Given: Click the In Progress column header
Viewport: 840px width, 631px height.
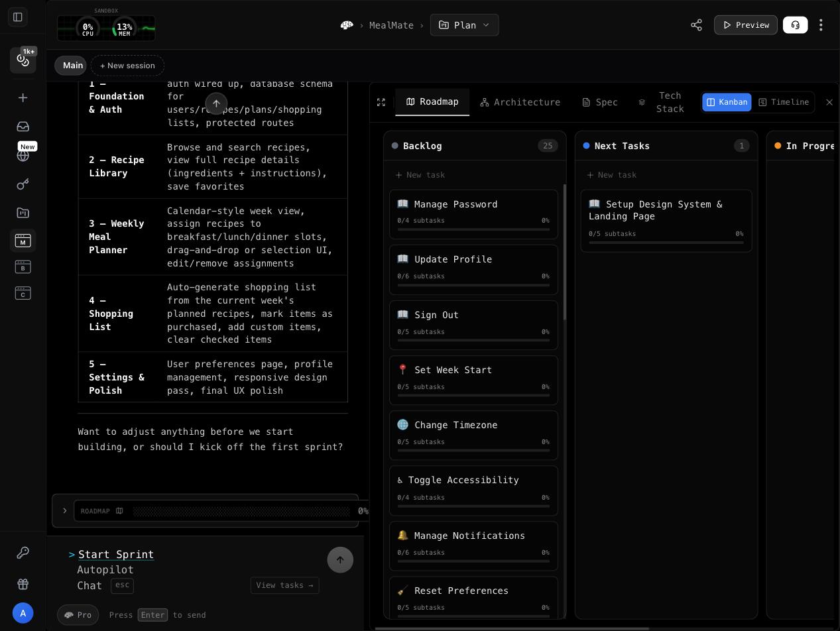Looking at the screenshot, I should (x=800, y=146).
